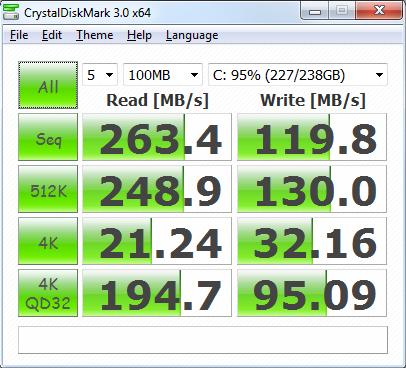Open the File menu

pos(19,35)
